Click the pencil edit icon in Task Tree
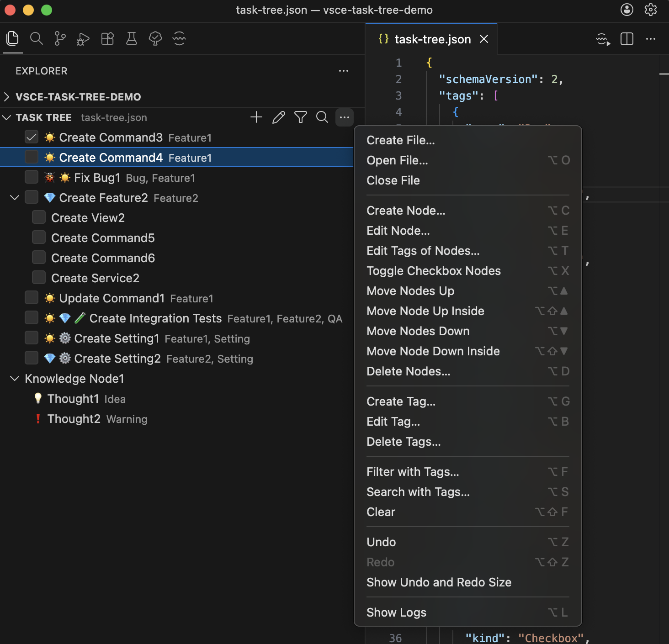 point(278,117)
